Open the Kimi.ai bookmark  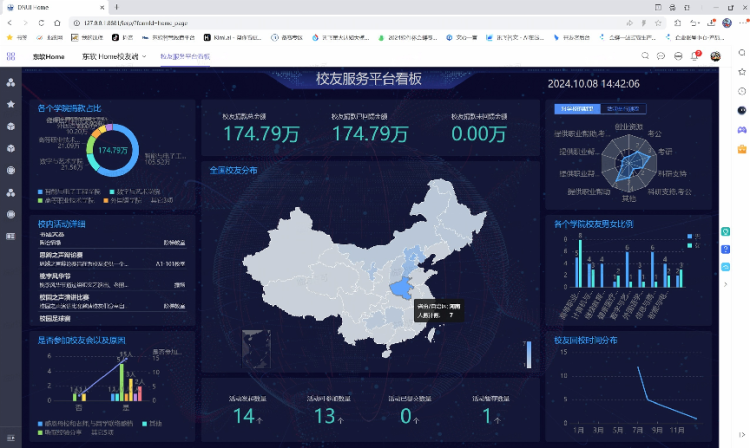(232, 37)
